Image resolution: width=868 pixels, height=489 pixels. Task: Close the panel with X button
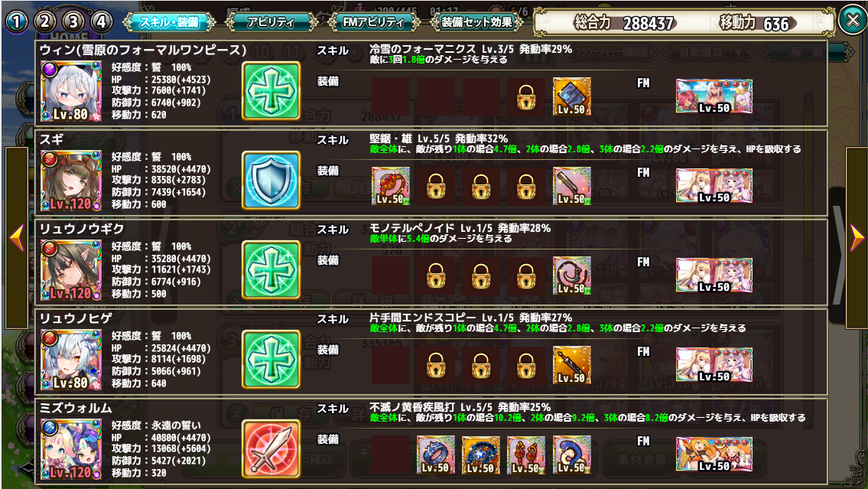[853, 21]
